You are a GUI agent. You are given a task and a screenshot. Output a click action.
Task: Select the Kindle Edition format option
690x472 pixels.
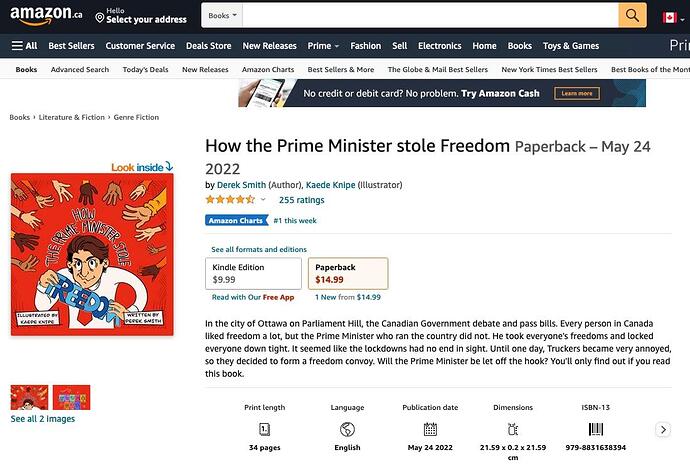pos(253,274)
